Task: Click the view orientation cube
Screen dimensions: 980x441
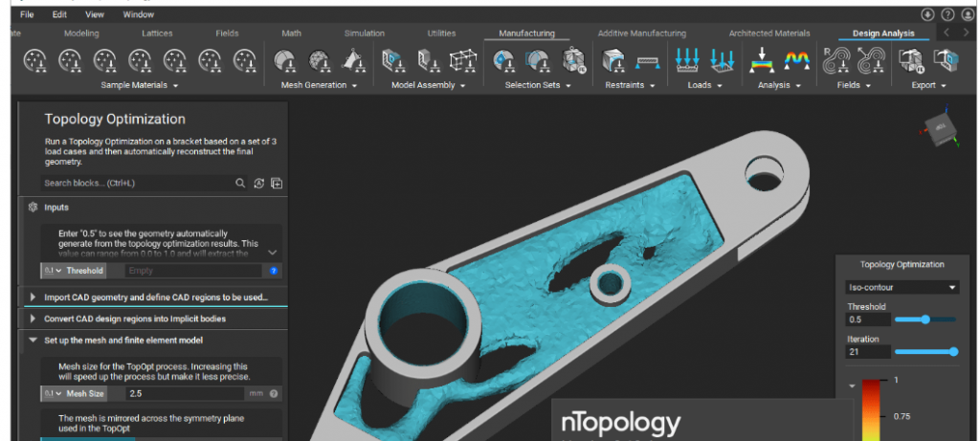Action: pyautogui.click(x=938, y=131)
